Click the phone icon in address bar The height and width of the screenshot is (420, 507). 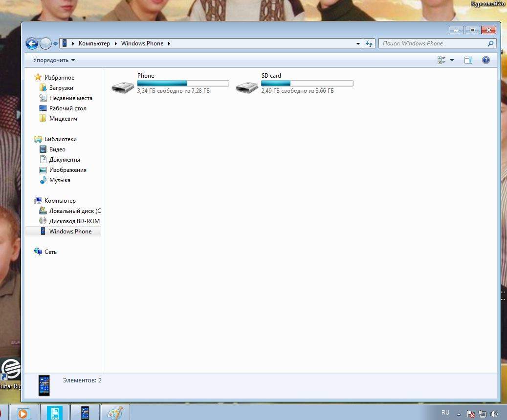65,43
